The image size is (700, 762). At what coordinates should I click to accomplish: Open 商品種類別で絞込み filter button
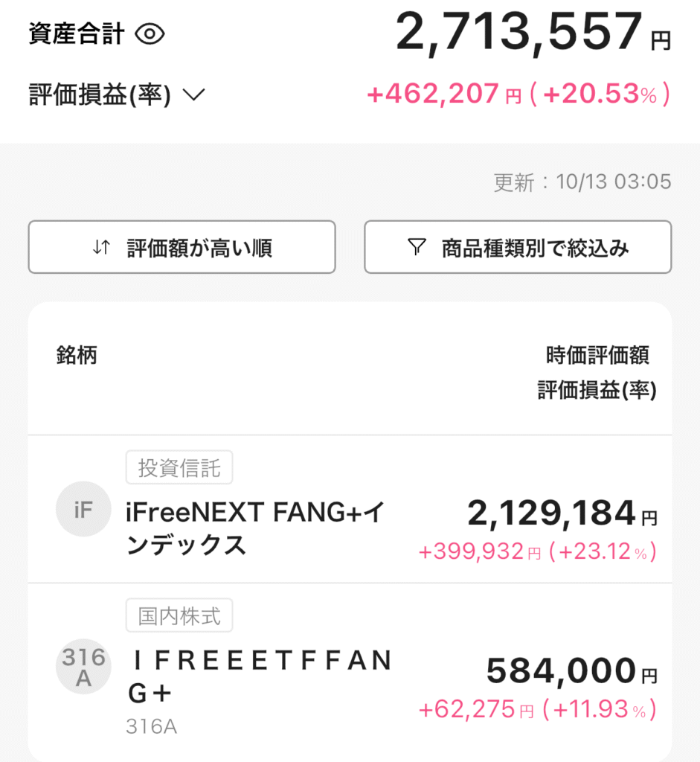[x=518, y=247]
